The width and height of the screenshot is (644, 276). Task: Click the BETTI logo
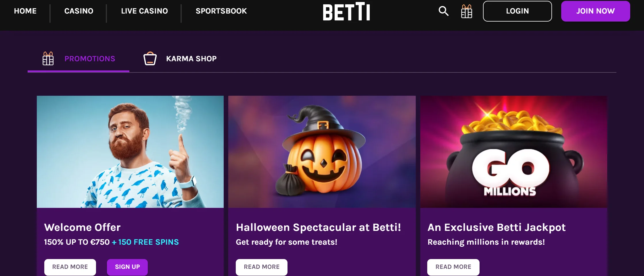(x=346, y=11)
